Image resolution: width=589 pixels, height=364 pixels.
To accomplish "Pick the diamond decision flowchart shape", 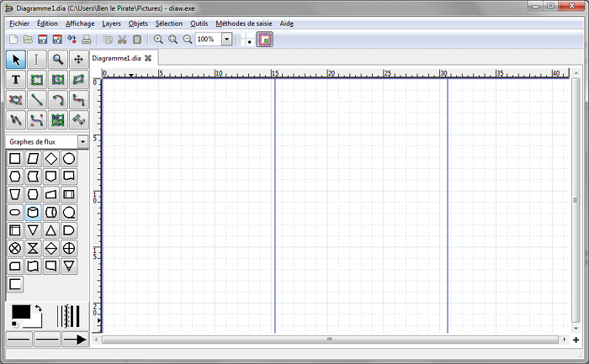I will click(51, 159).
